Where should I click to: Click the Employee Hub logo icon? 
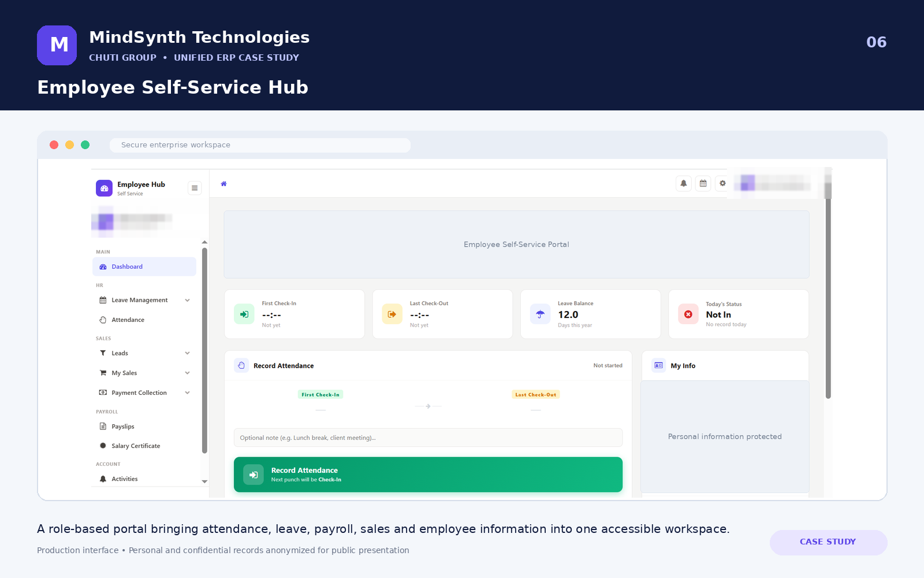(x=105, y=188)
